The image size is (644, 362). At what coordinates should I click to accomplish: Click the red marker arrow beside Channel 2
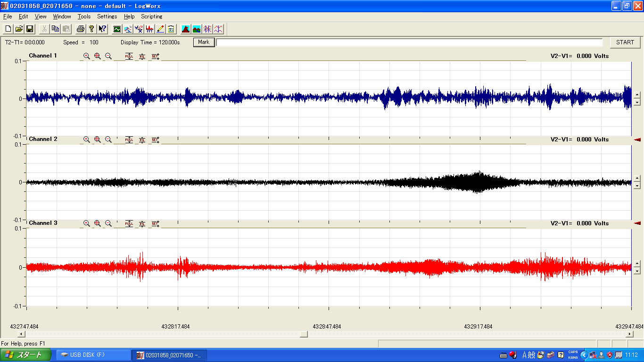[637, 140]
